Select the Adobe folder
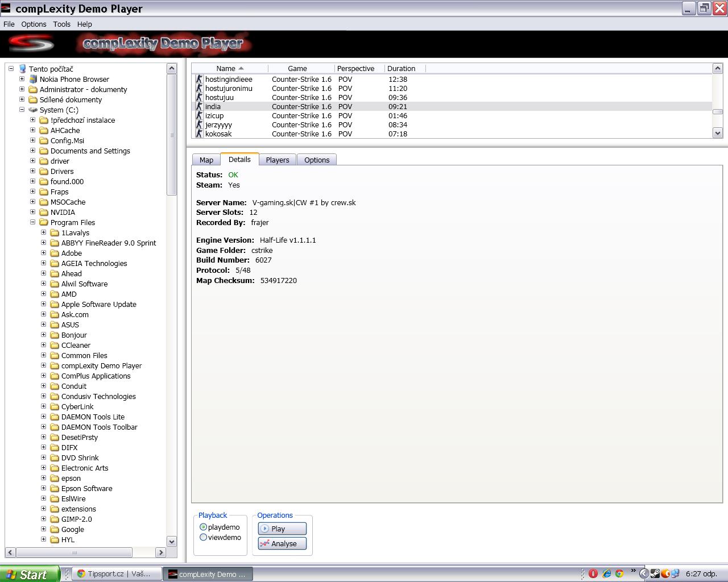The height and width of the screenshot is (582, 728). [72, 253]
